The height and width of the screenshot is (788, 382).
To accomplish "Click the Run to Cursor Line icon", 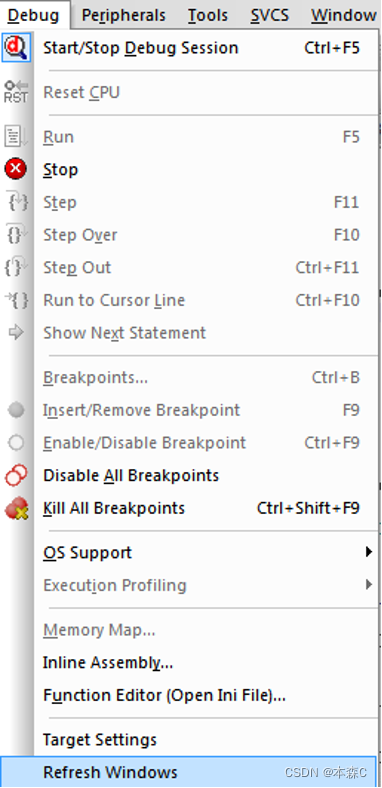I will (16, 301).
